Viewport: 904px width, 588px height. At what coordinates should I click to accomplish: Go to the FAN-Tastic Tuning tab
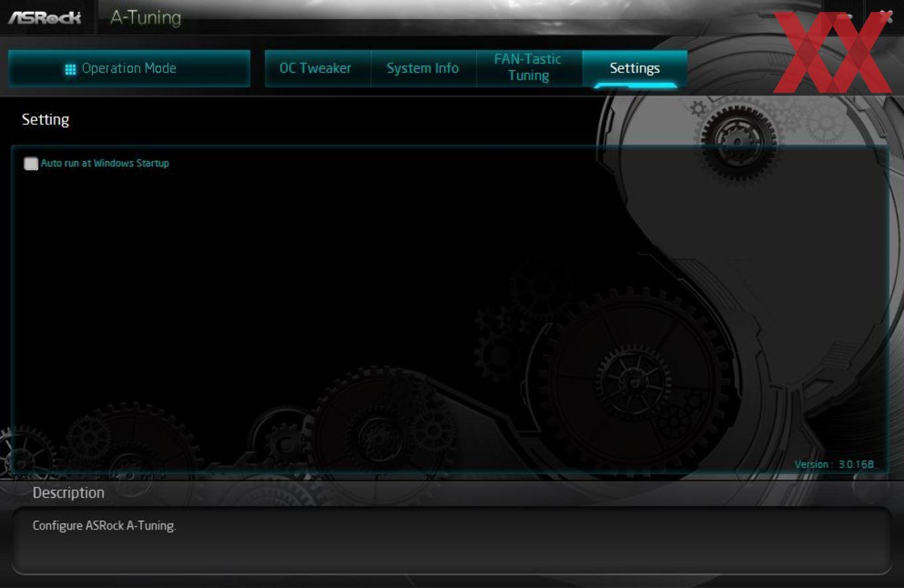pos(528,68)
